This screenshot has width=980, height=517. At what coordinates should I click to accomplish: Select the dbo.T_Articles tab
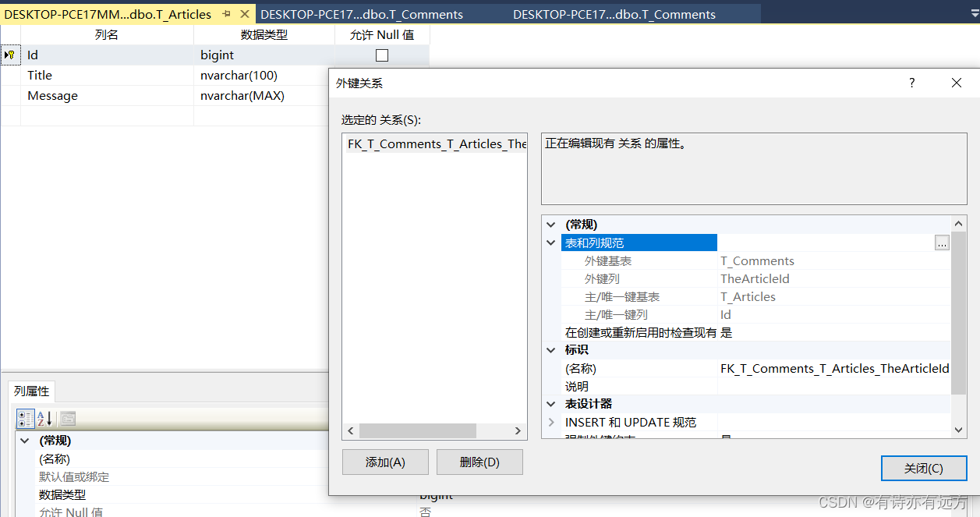[x=108, y=14]
